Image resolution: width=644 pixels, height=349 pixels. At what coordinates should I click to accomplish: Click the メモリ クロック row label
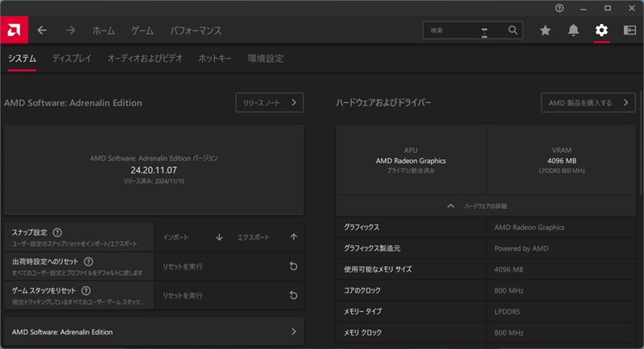coord(363,333)
